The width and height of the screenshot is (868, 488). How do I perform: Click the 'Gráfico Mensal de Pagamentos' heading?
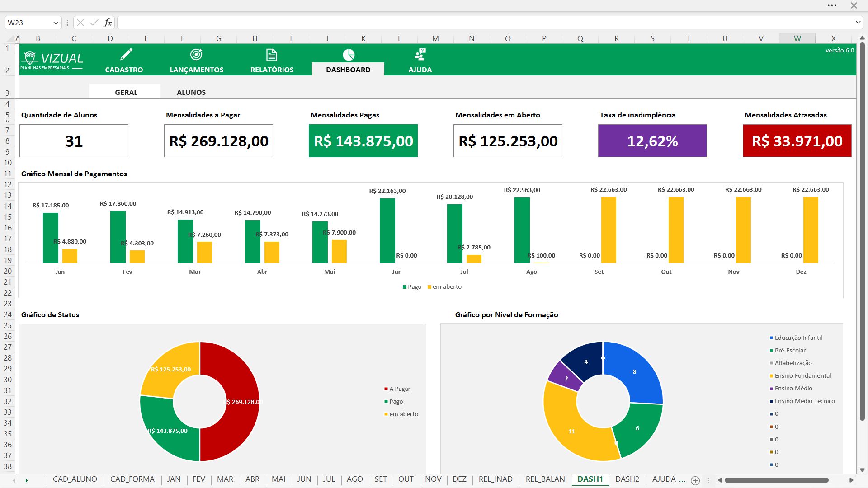coord(74,174)
